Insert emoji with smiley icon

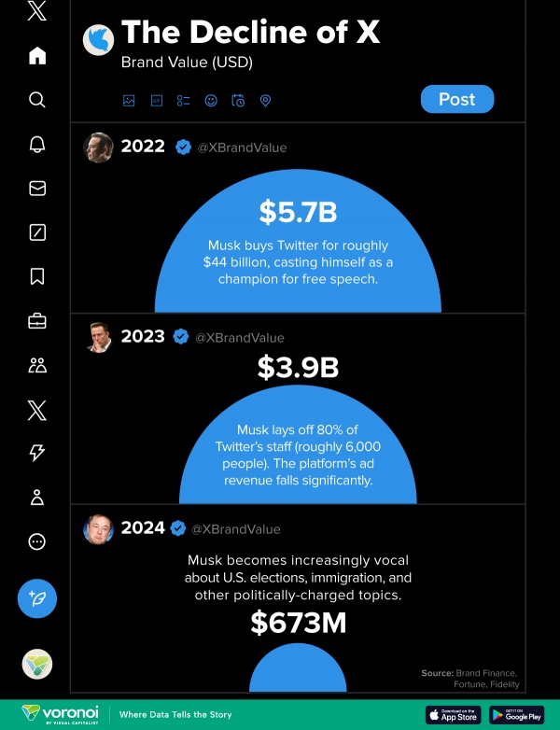(211, 101)
